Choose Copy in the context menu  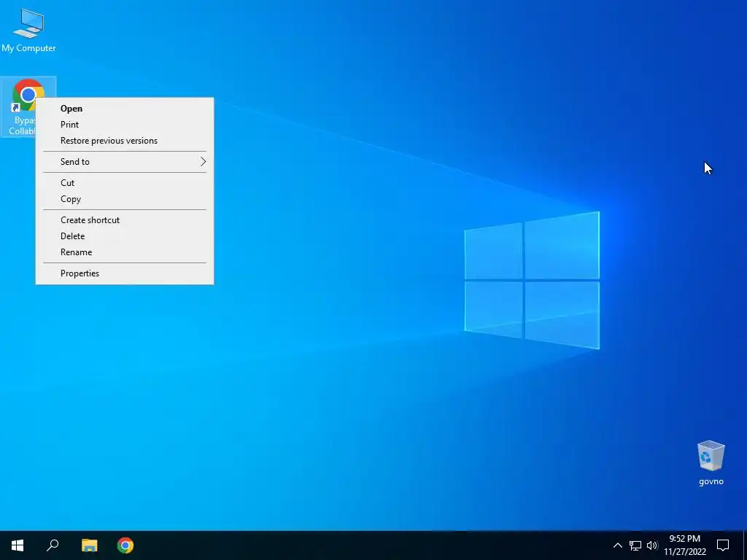(x=125, y=199)
